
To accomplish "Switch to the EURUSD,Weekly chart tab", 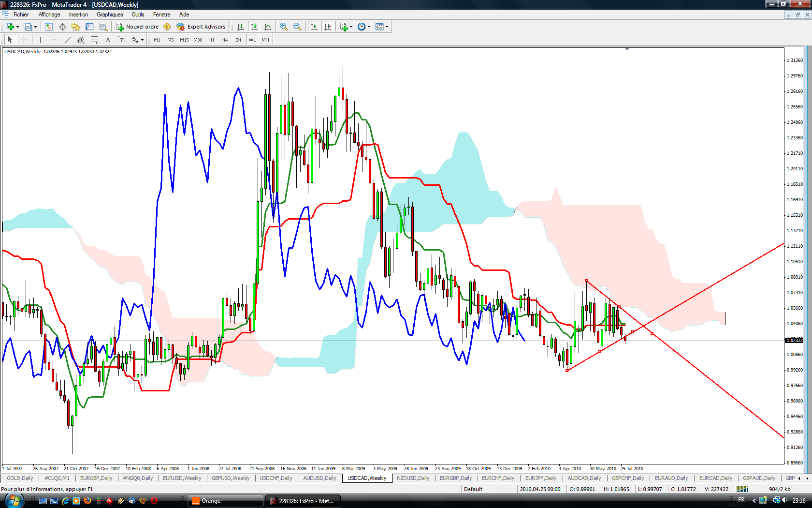I will (x=182, y=478).
